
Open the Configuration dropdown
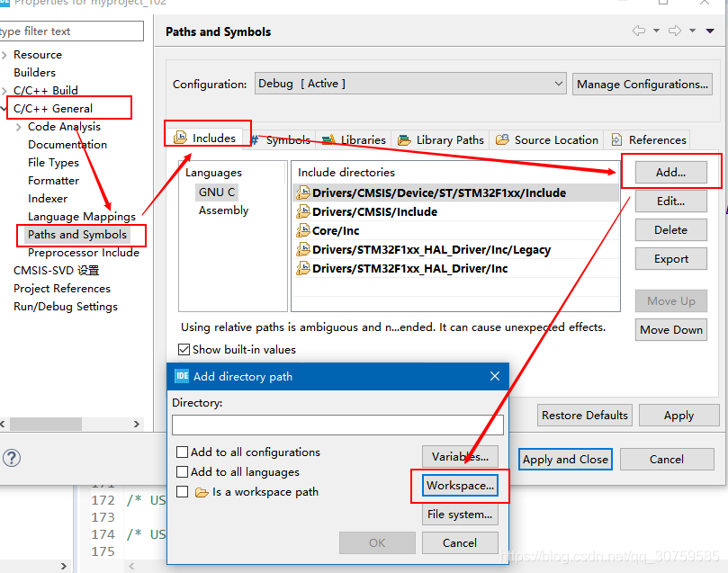pyautogui.click(x=410, y=84)
